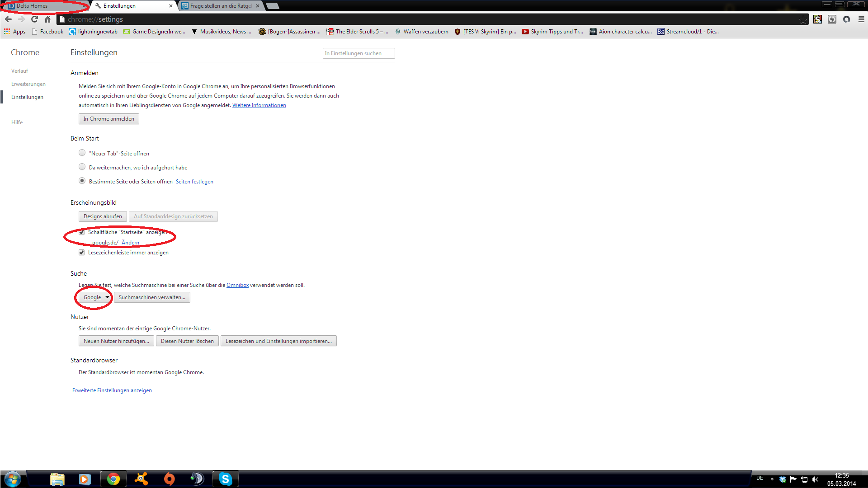
Task: Click the Seiten festlegen link
Action: 194,182
